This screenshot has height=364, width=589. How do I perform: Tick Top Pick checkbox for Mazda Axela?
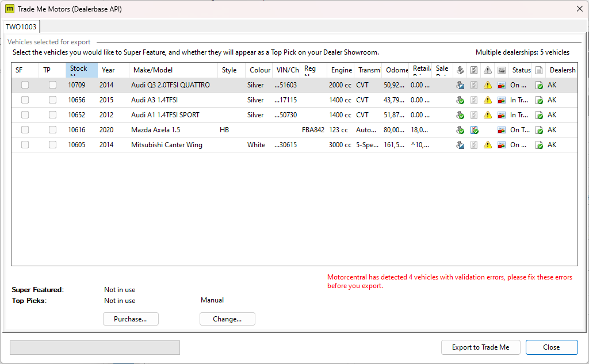52,129
